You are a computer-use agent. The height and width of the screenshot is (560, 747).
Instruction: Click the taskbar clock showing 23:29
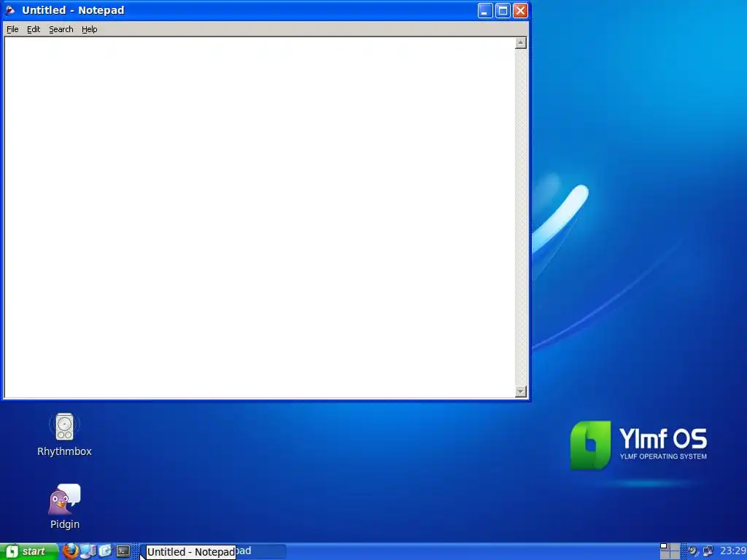coord(732,551)
